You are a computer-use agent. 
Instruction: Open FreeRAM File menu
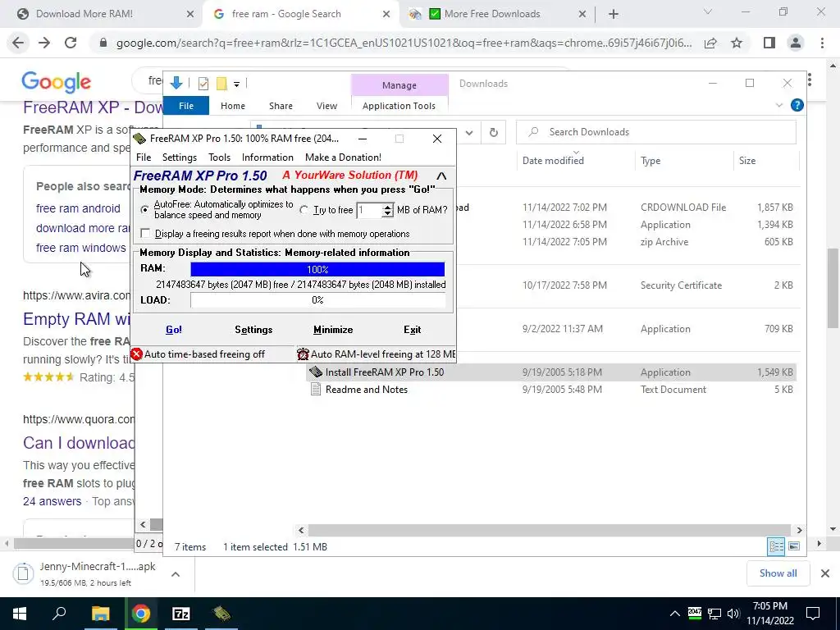[144, 157]
